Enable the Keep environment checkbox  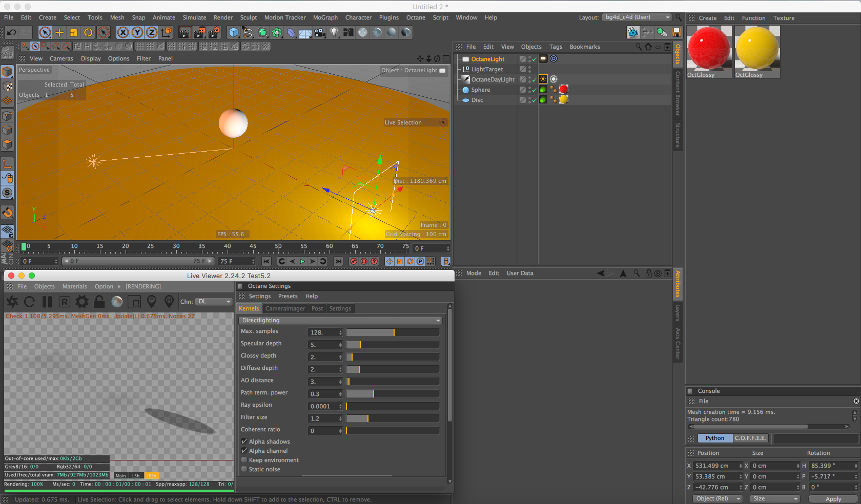point(244,460)
